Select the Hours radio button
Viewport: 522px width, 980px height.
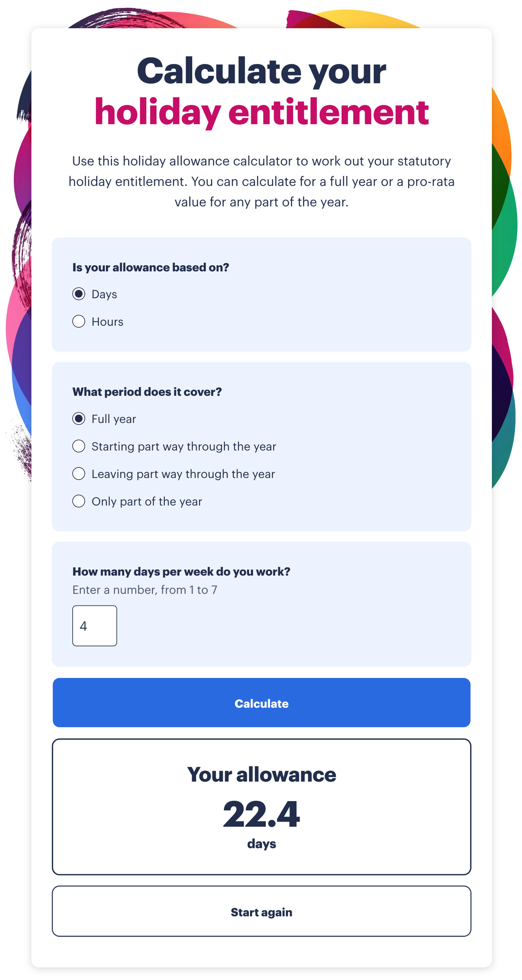79,322
